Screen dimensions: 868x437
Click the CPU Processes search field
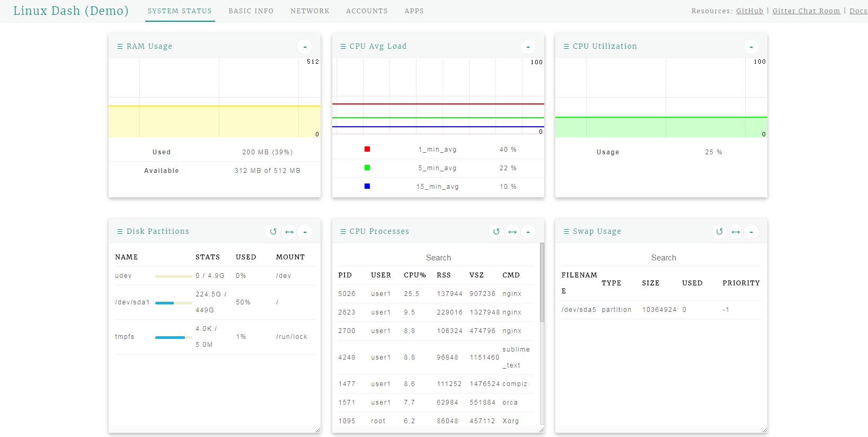click(438, 258)
